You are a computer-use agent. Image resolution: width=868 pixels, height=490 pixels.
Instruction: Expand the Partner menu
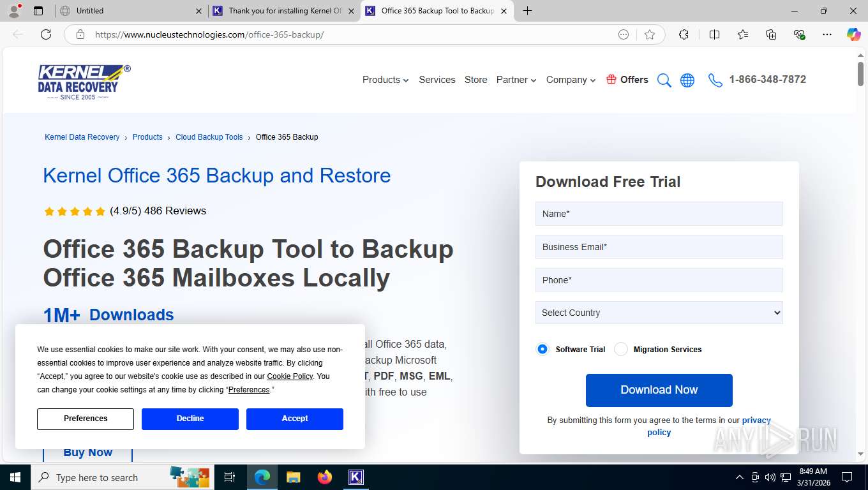516,80
